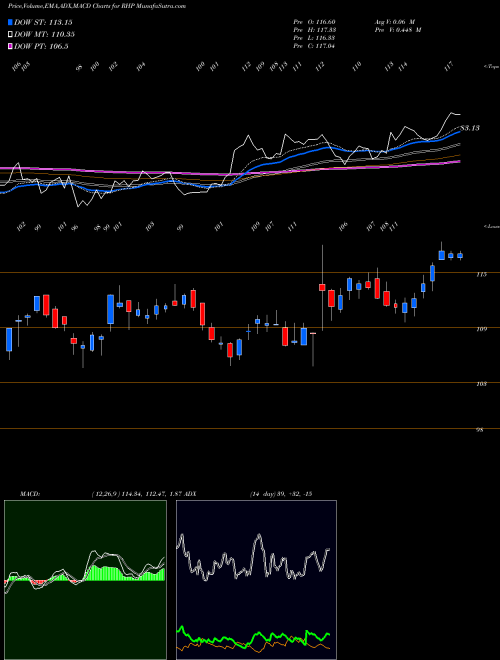Viewport: 500px width, 660px height.
Task: Select the 'DOW ST: 113.15' legend label
Action: point(43,22)
